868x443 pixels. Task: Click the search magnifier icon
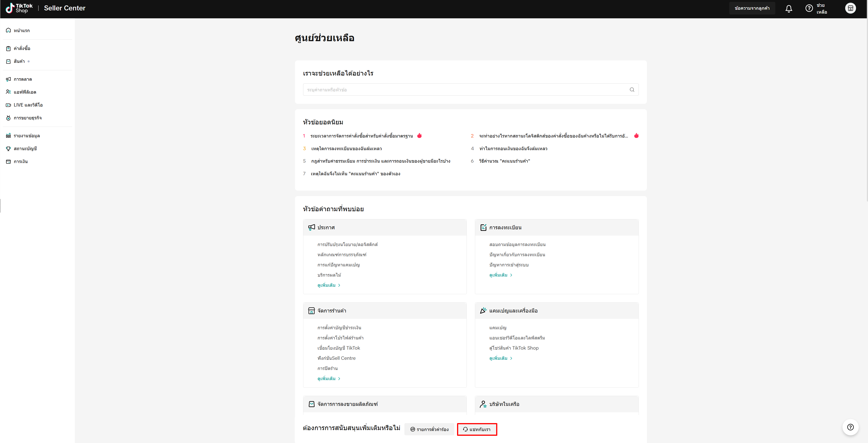coord(632,90)
